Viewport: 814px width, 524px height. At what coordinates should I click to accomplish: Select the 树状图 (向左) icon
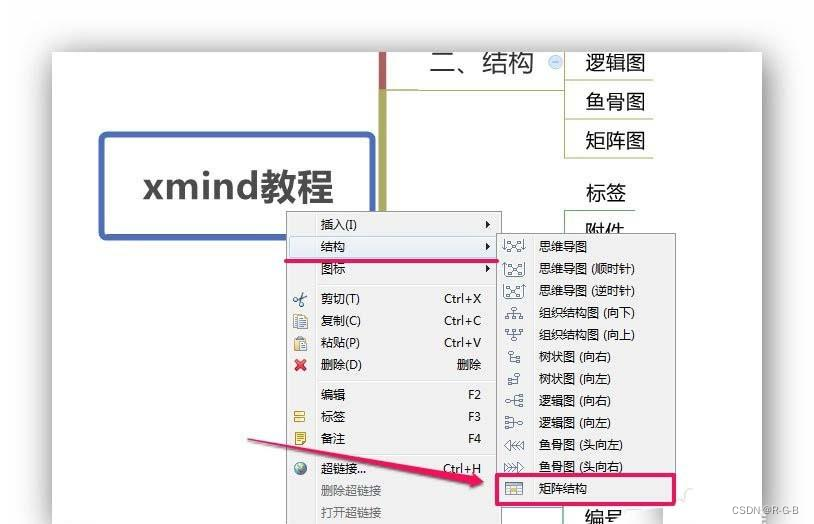point(514,379)
